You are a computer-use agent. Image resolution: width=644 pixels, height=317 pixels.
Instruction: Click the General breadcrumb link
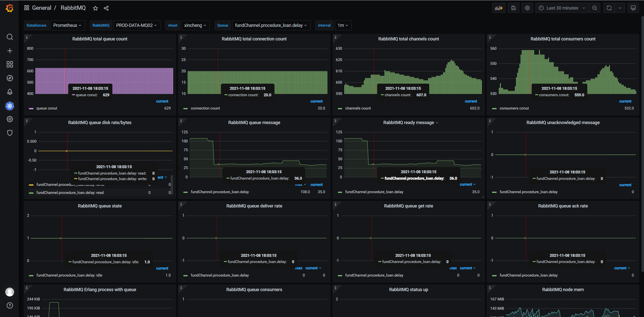pos(42,8)
